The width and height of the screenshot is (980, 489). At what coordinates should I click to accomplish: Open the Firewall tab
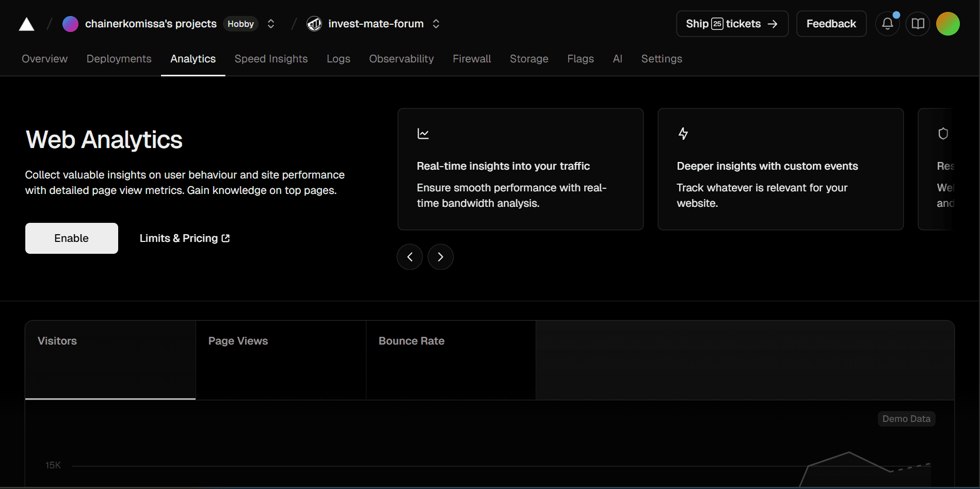pyautogui.click(x=471, y=59)
